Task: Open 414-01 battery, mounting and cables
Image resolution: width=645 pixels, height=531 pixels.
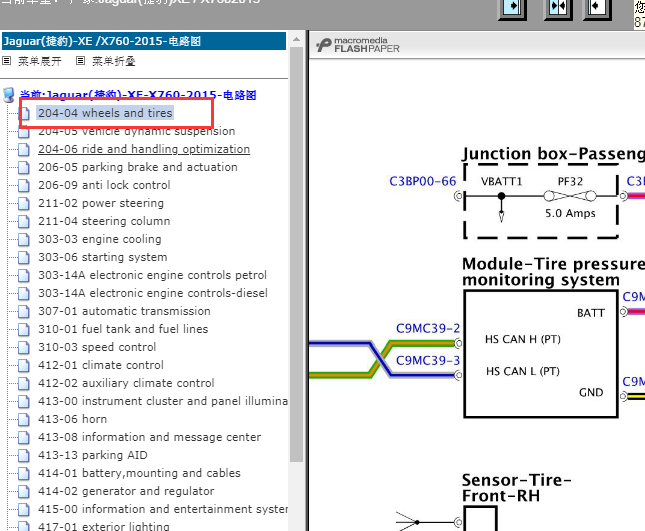Action: 139,473
